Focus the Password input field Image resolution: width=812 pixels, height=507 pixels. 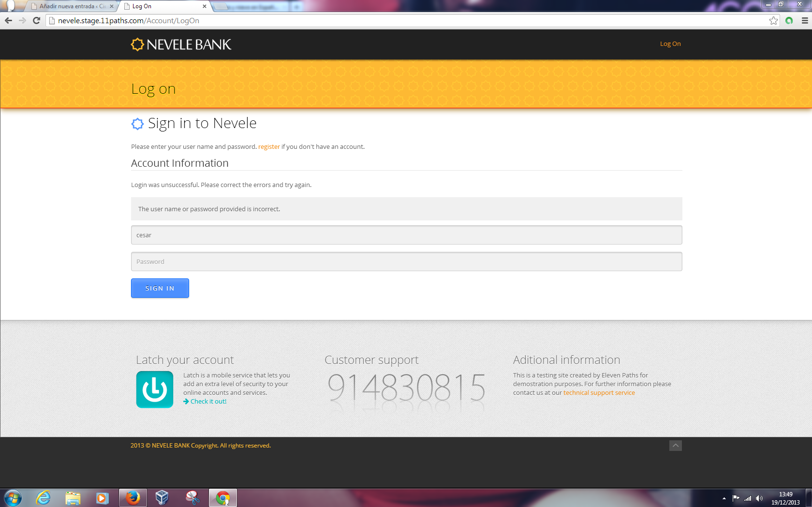(406, 261)
